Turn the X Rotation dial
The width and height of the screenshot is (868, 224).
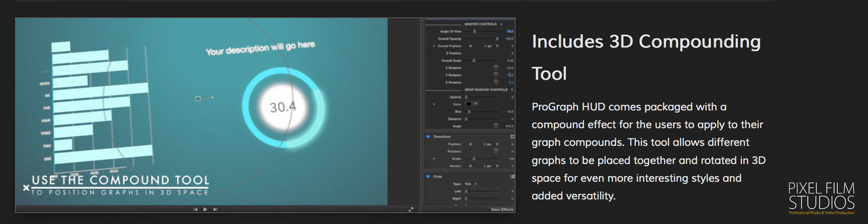496,68
